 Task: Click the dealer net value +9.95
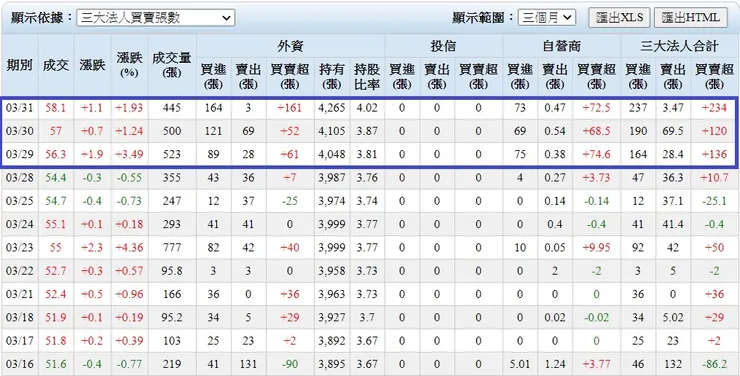(596, 248)
